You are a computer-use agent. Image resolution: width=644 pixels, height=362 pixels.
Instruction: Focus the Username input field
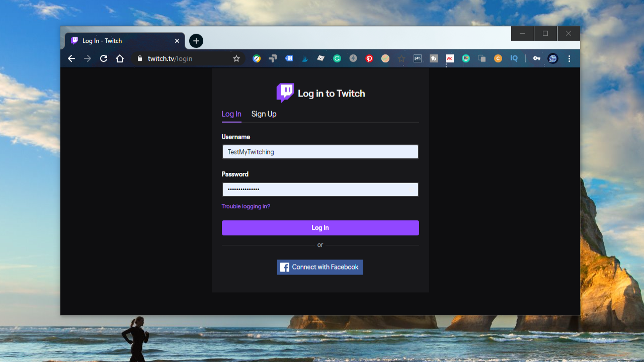[320, 152]
